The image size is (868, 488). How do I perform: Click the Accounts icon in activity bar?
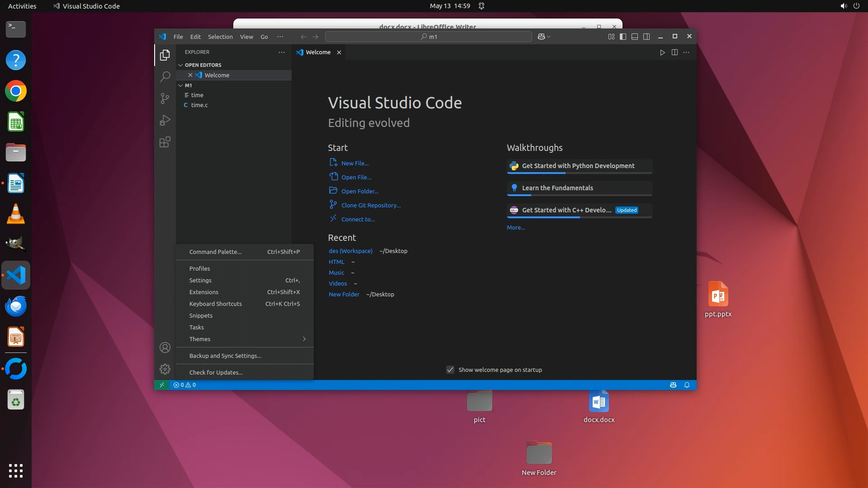click(165, 347)
